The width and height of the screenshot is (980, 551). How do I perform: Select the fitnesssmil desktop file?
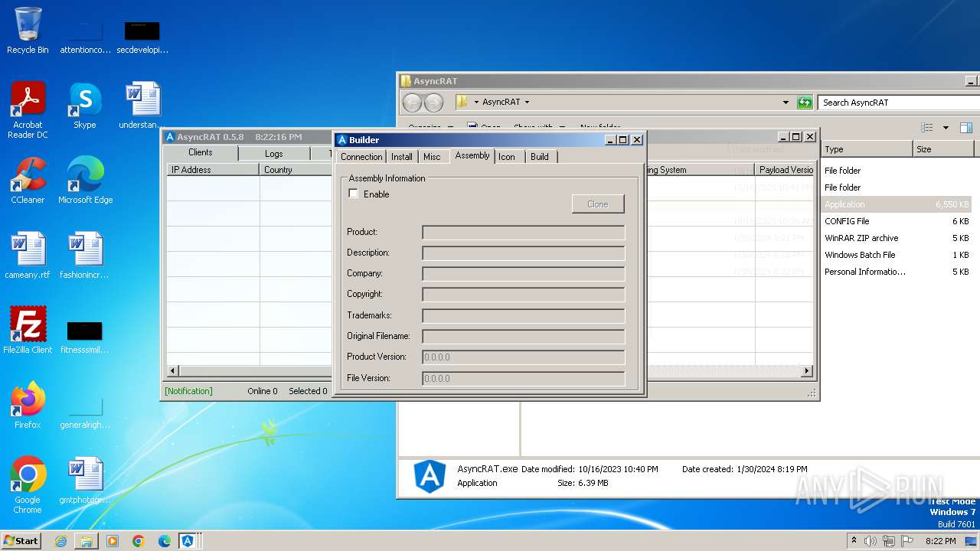click(85, 337)
